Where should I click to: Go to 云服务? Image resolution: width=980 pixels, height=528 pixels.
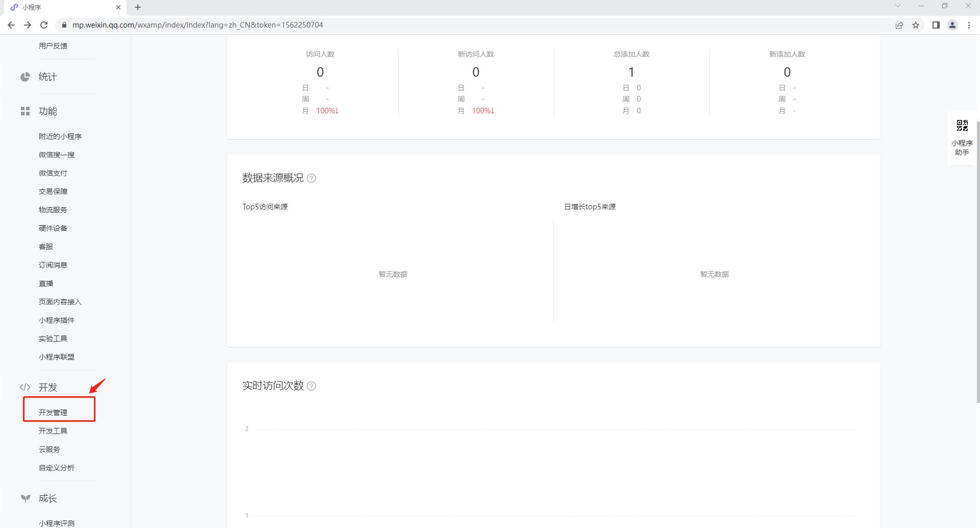click(50, 449)
